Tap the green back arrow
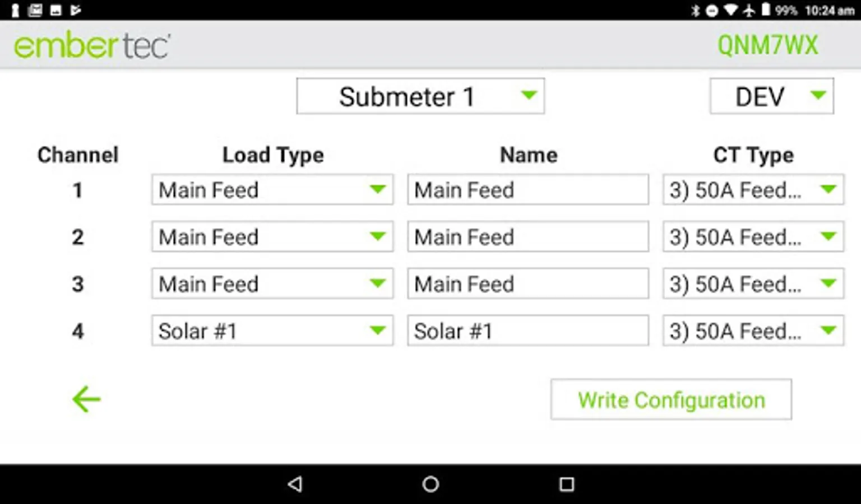This screenshot has width=861, height=504. [86, 399]
